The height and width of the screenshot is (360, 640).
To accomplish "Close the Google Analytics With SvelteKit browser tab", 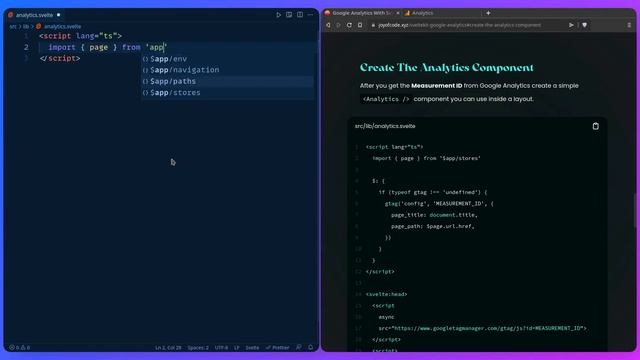I will click(x=398, y=13).
